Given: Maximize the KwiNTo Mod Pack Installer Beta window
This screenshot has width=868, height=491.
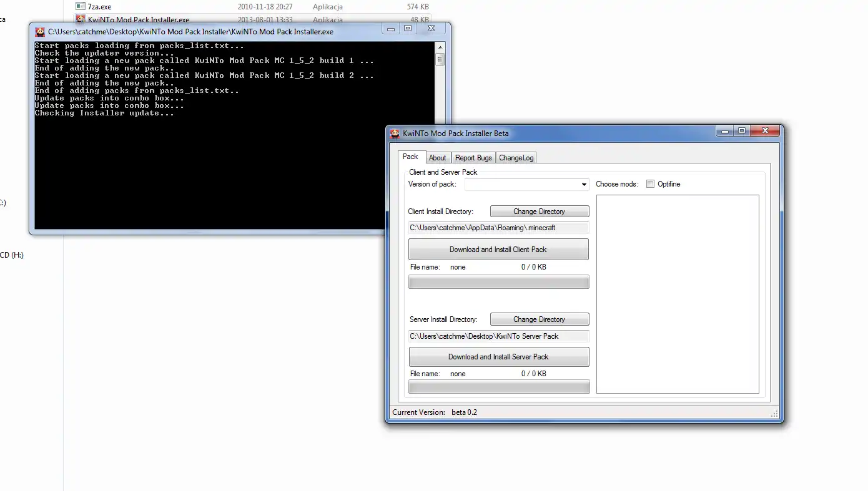Looking at the screenshot, I should coord(741,131).
